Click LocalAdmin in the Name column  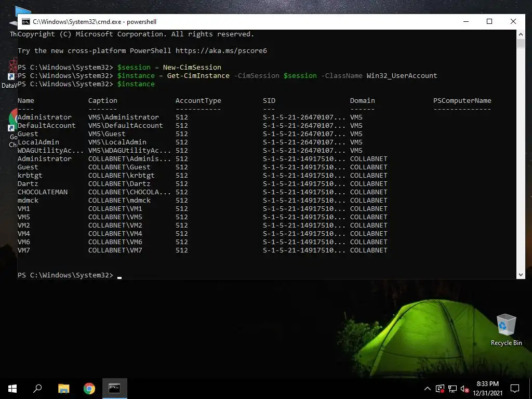[38, 142]
